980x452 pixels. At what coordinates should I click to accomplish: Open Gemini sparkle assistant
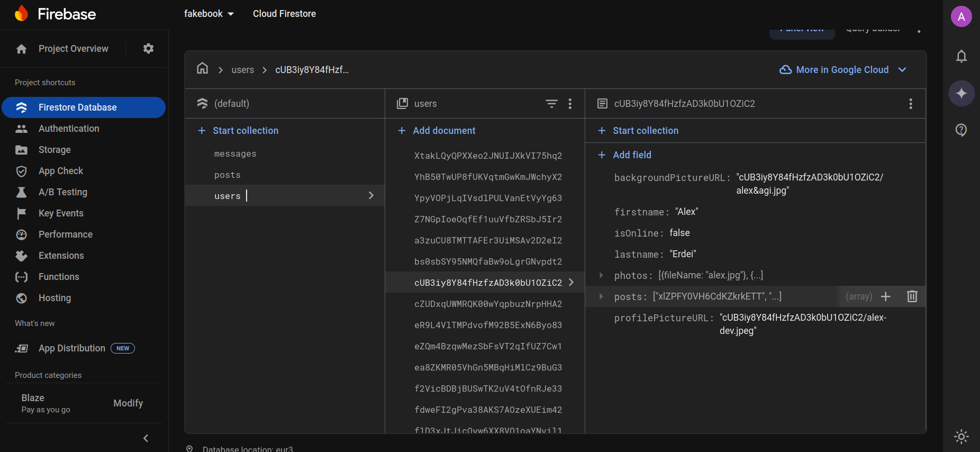961,93
